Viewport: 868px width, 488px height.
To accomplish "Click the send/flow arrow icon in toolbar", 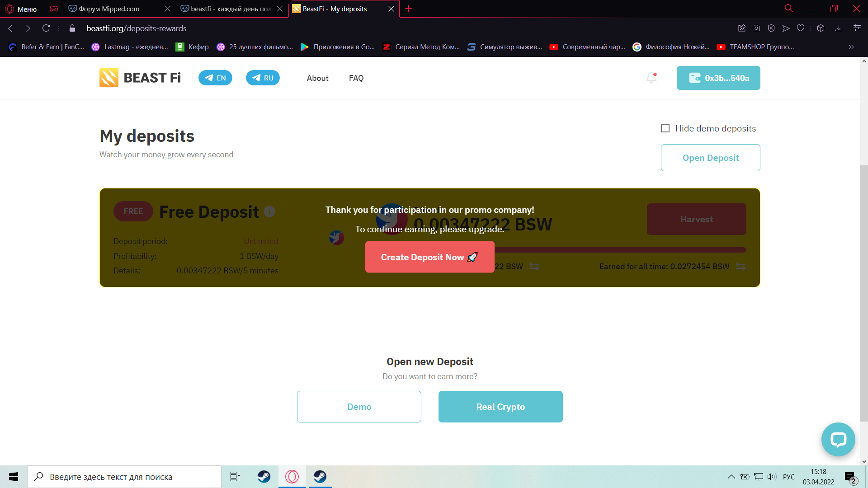I will coord(786,28).
